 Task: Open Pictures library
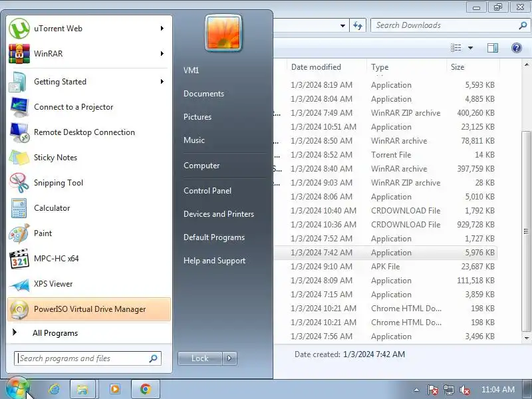198,117
